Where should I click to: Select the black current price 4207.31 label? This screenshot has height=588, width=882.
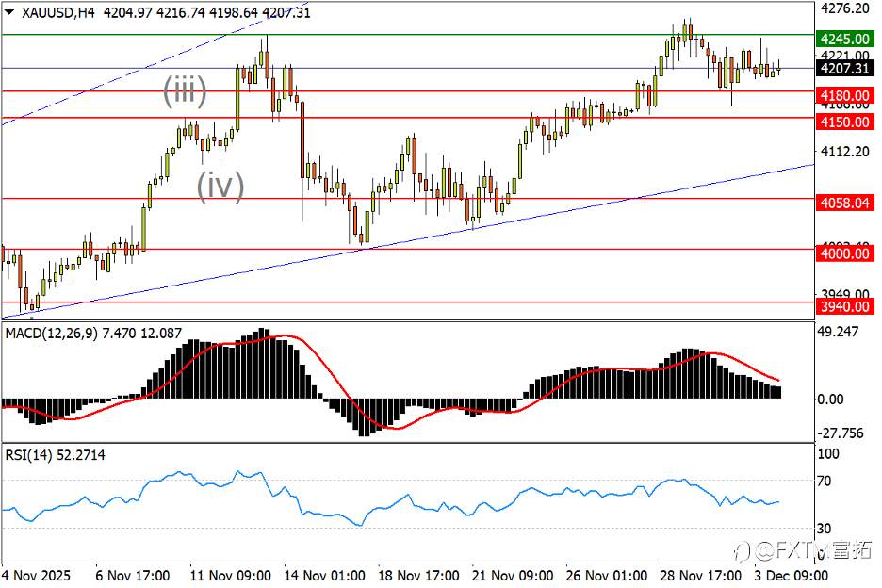pos(845,69)
